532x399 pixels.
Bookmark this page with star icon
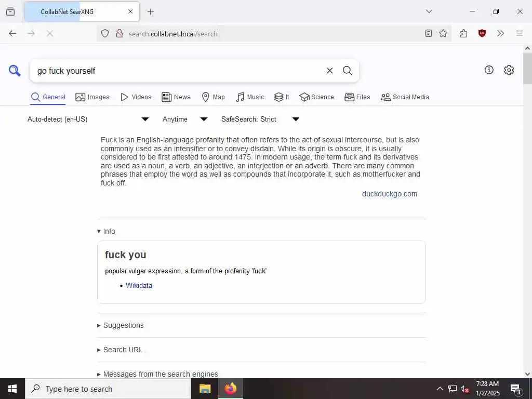click(x=443, y=33)
